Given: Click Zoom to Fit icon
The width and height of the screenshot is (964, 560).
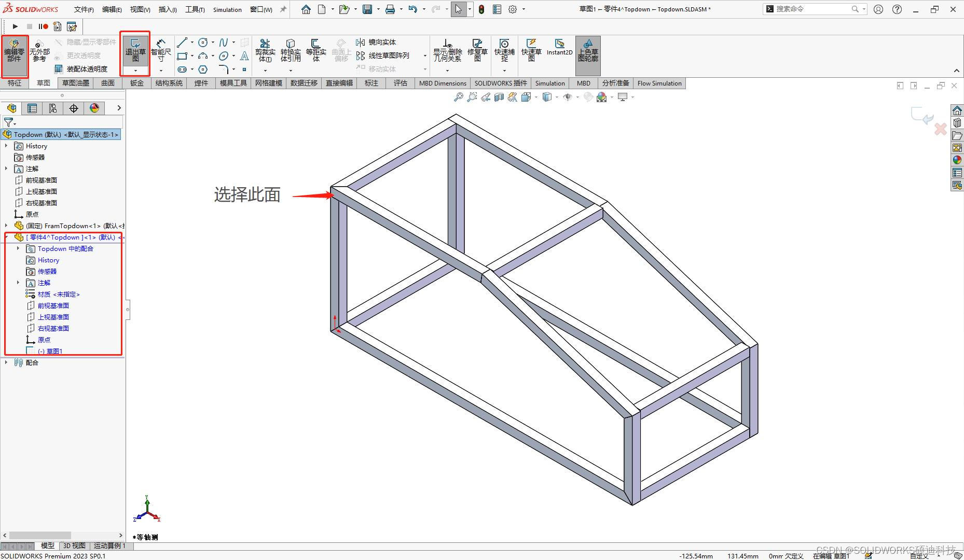Looking at the screenshot, I should (x=458, y=97).
